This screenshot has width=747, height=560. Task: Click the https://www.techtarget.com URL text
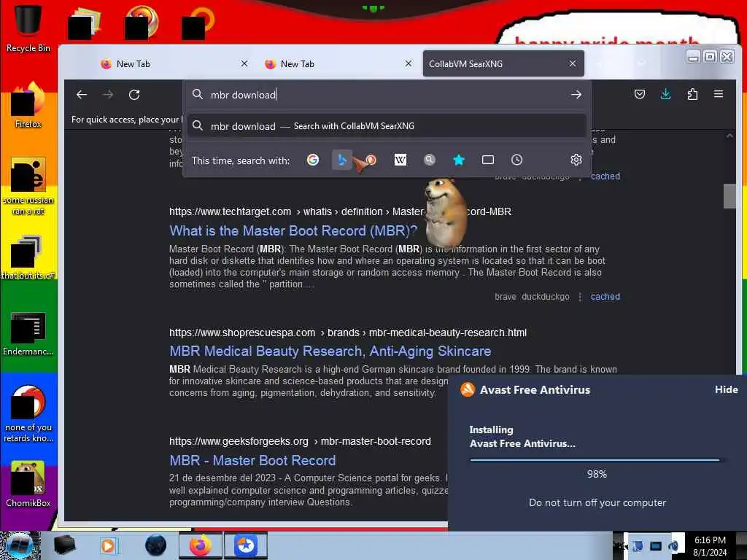230,211
